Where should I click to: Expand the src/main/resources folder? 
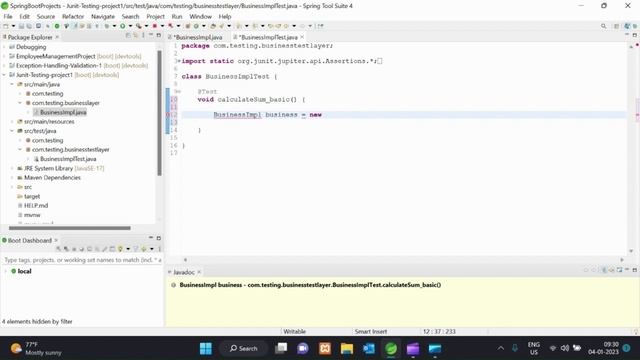12,122
